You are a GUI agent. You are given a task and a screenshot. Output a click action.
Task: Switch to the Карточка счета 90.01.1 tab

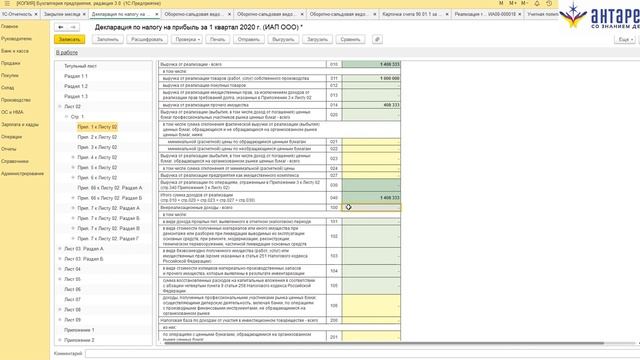(x=412, y=14)
